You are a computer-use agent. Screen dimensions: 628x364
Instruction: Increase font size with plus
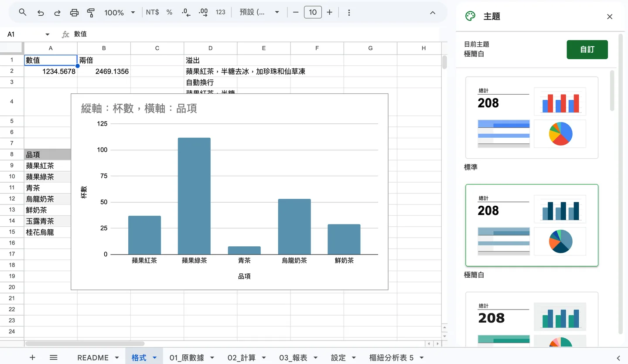click(x=330, y=13)
